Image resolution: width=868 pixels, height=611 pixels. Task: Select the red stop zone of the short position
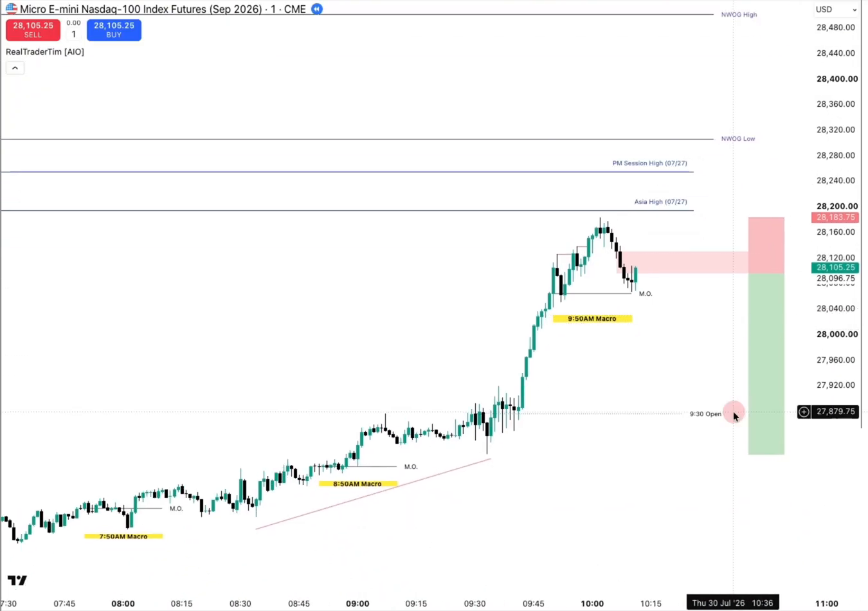point(766,245)
